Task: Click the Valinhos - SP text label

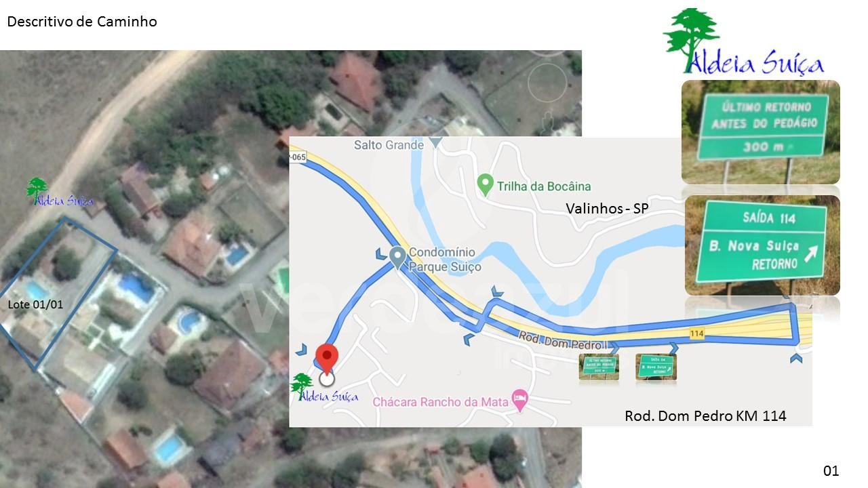Action: [x=608, y=209]
